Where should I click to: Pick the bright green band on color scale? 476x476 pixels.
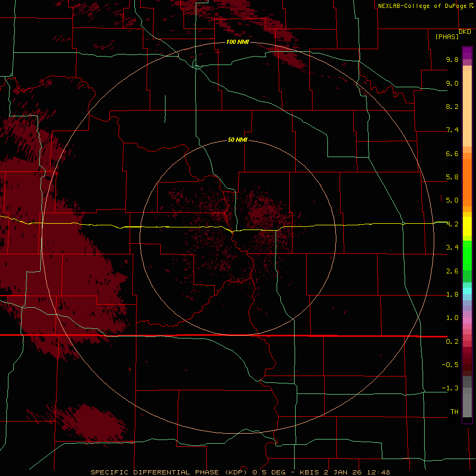click(x=467, y=255)
